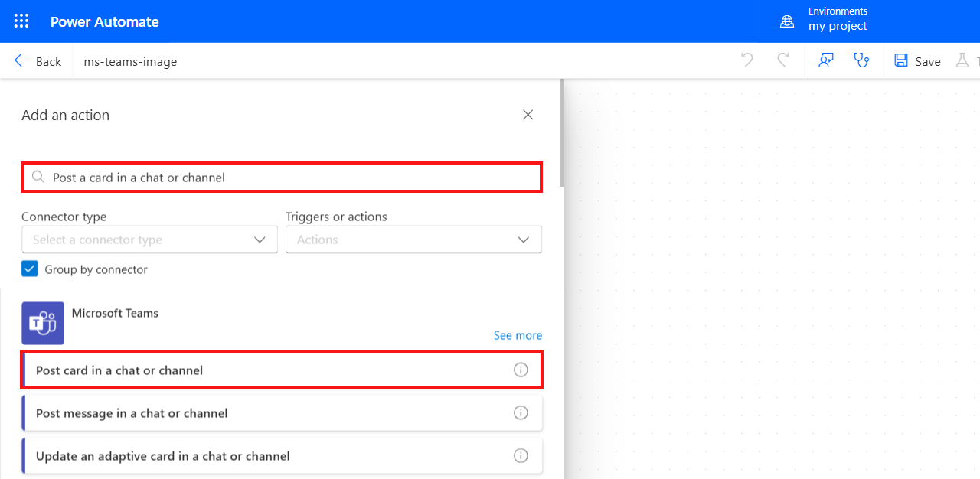The height and width of the screenshot is (479, 980).
Task: Open the Environments globe icon
Action: [x=787, y=21]
